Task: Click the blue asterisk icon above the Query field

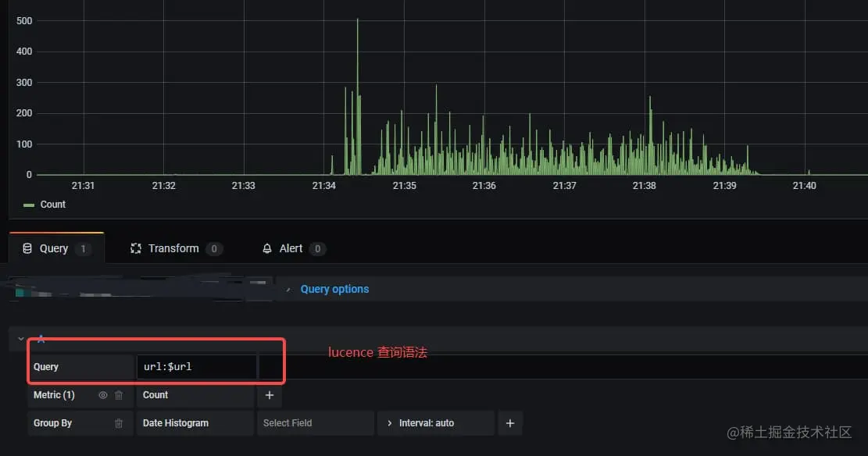Action: [x=41, y=339]
